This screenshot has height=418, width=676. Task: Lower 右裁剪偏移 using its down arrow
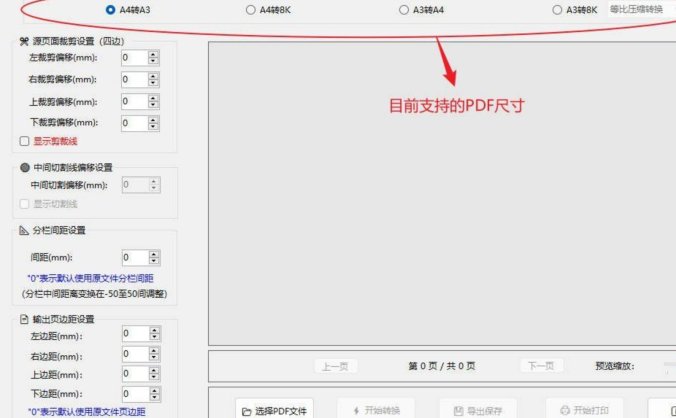[153, 83]
